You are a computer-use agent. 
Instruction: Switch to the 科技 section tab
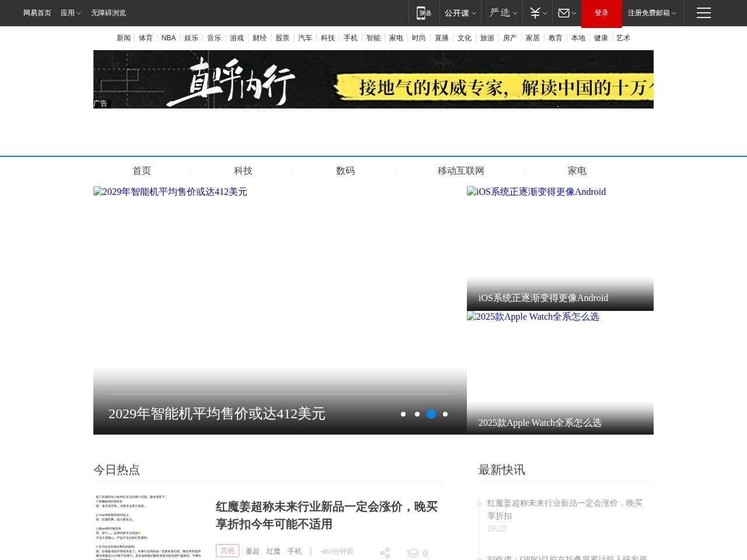point(243,171)
